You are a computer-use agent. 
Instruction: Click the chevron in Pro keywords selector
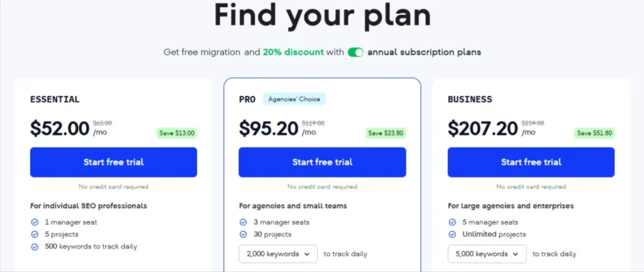pyautogui.click(x=307, y=254)
